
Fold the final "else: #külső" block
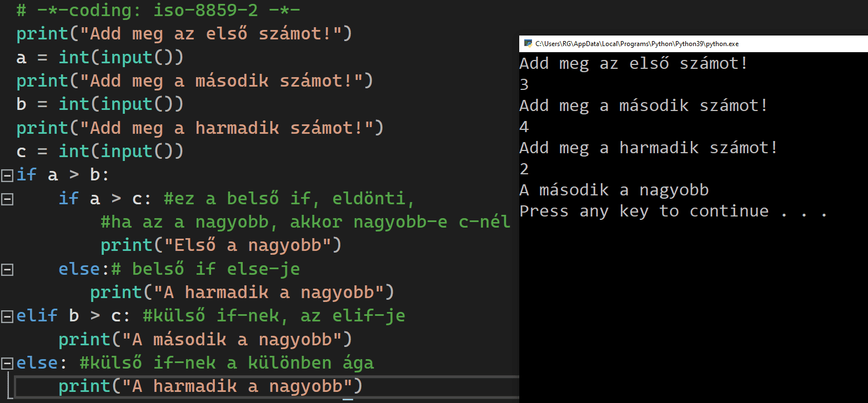point(7,364)
